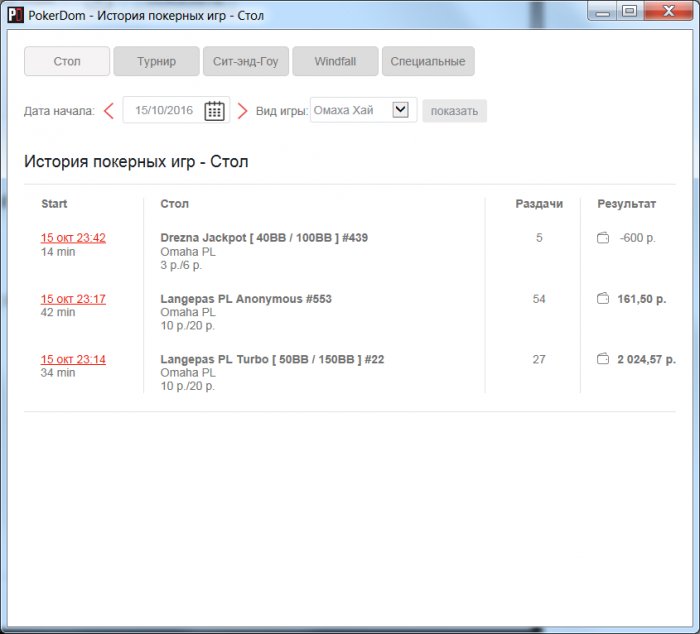The image size is (700, 634).
Task: Click the Стол column header
Action: coord(175,204)
